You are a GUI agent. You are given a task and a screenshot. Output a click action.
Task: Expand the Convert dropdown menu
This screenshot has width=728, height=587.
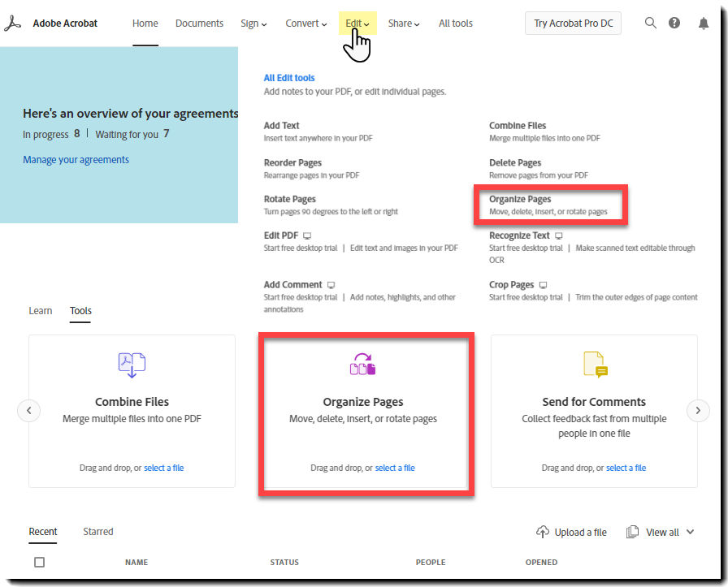(306, 24)
